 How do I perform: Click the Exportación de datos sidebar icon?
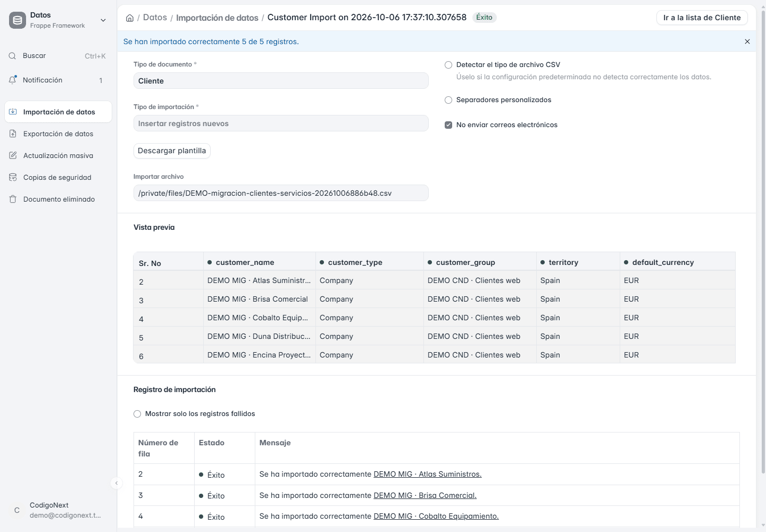click(x=13, y=134)
